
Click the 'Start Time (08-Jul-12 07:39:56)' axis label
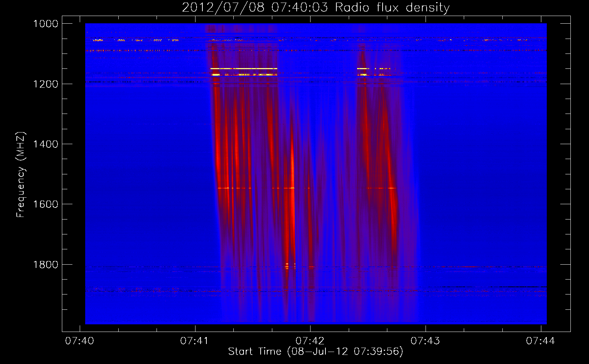coord(316,352)
